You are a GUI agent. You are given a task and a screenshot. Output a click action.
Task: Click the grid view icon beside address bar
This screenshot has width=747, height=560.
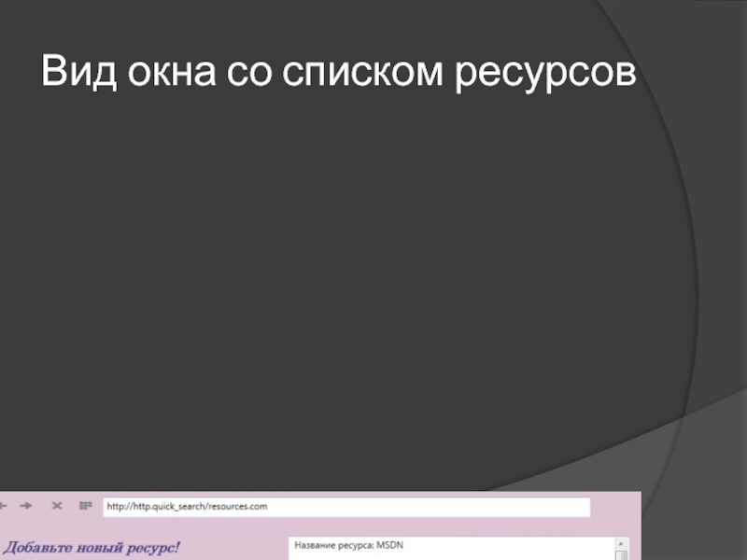(x=86, y=505)
